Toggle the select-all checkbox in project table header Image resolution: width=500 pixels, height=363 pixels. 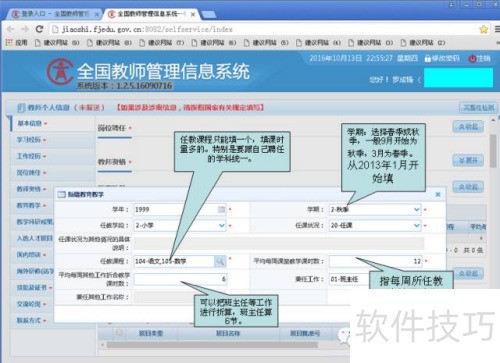click(119, 332)
